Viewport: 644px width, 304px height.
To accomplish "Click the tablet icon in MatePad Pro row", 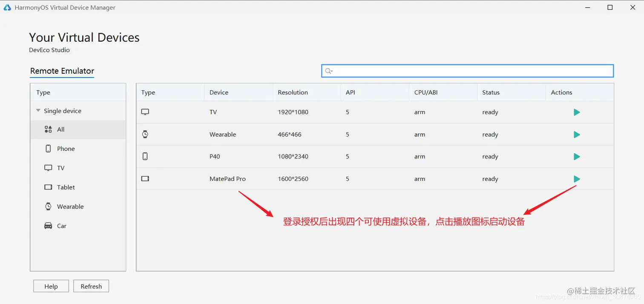I will click(x=145, y=179).
